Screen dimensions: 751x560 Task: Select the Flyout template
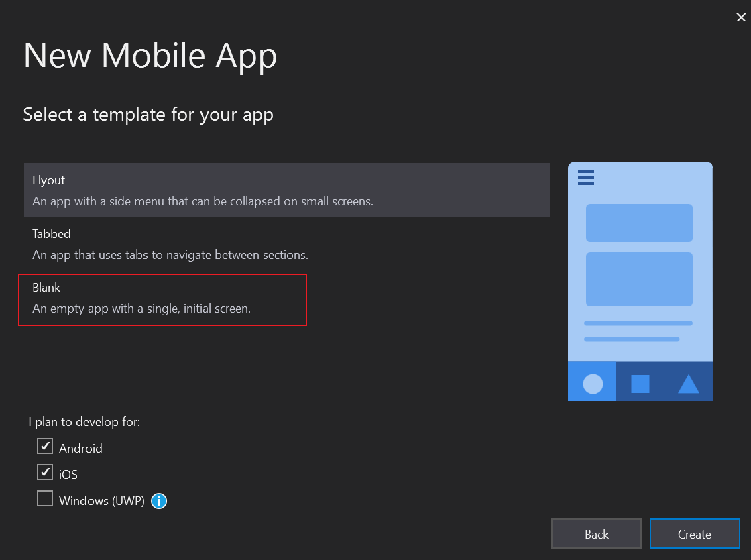[287, 190]
